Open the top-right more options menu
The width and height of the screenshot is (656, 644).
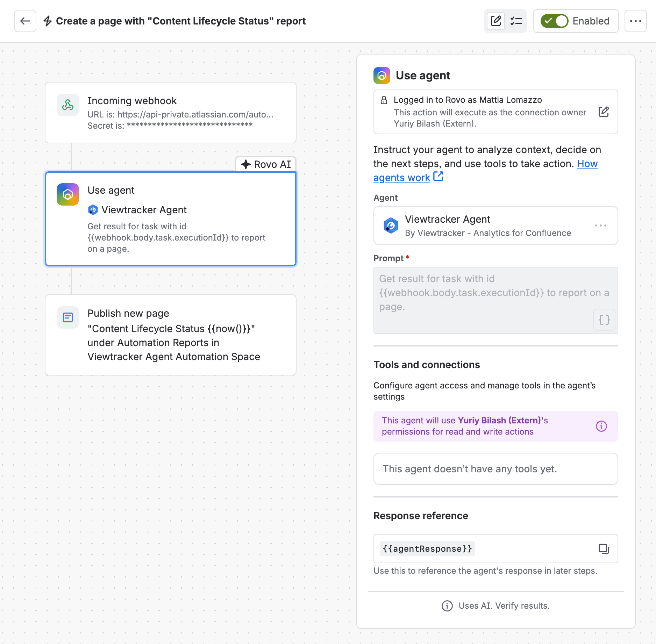point(636,21)
